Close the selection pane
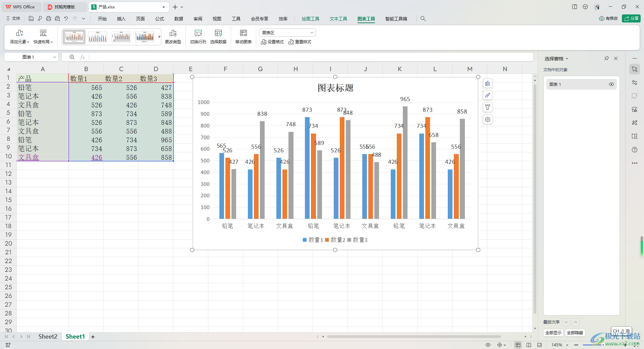The height and width of the screenshot is (349, 644). click(x=616, y=58)
